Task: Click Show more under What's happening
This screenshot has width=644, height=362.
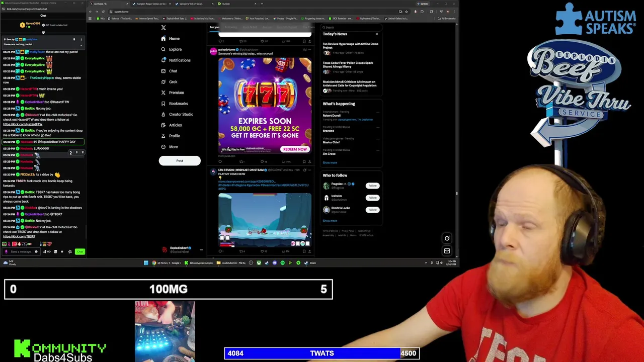Action: (x=330, y=162)
